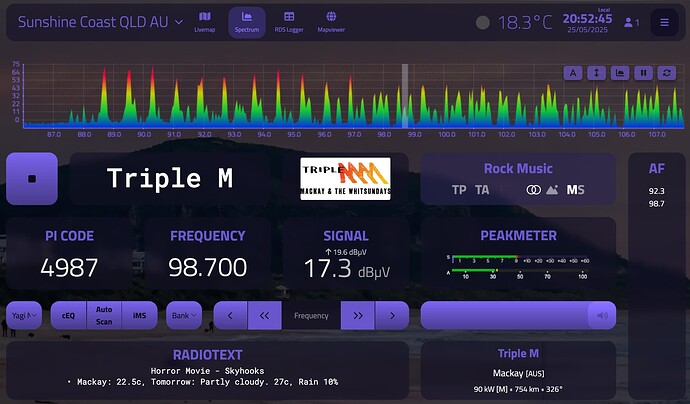690x404 pixels.
Task: Open the RDS Logger tab
Action: [289, 22]
